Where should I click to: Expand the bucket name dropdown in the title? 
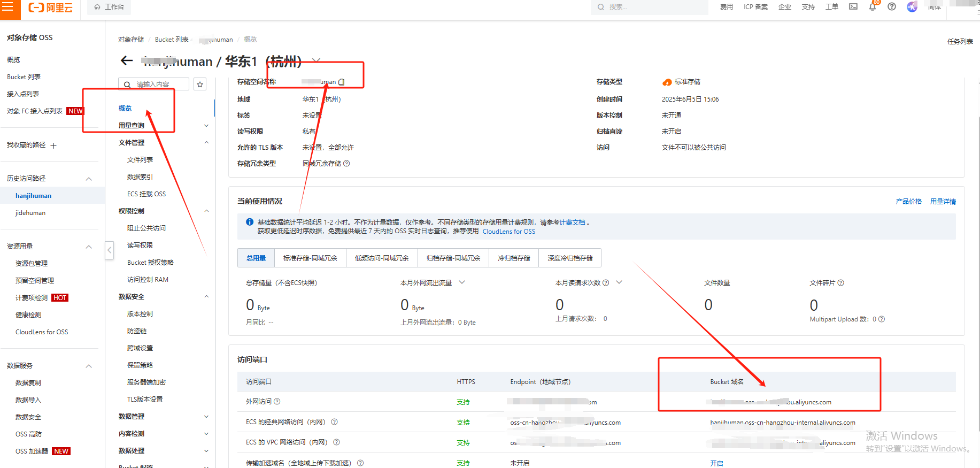pos(316,60)
